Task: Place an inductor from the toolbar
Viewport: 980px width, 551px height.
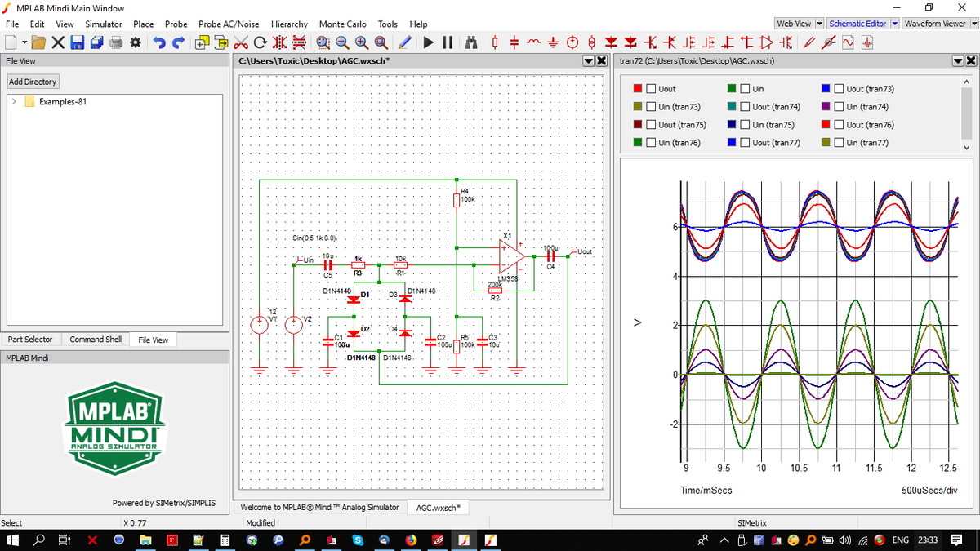Action: click(534, 41)
